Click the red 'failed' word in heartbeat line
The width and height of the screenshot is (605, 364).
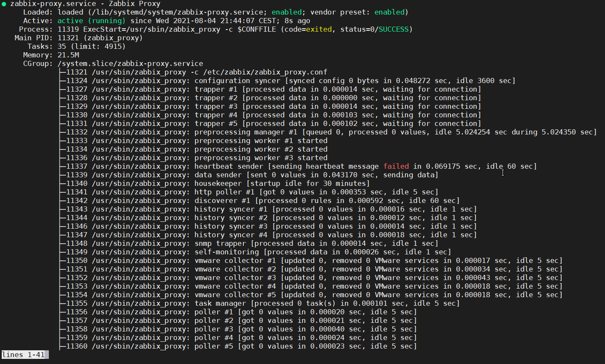tap(396, 167)
